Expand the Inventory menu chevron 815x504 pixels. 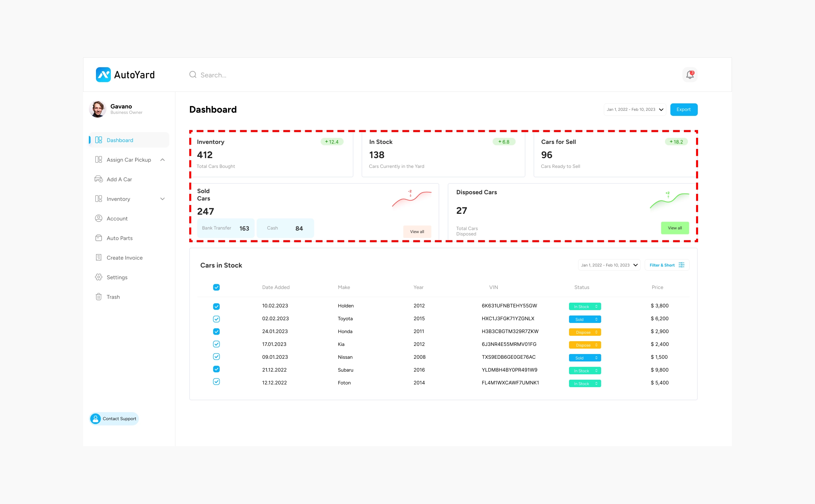tap(163, 199)
